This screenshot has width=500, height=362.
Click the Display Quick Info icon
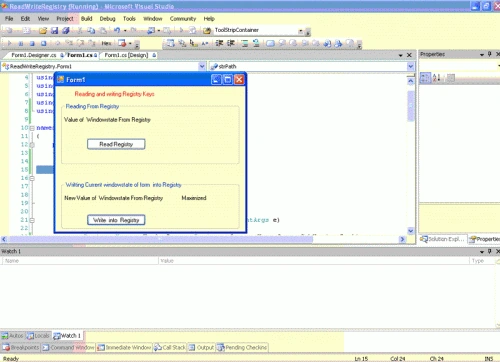pos(193,43)
